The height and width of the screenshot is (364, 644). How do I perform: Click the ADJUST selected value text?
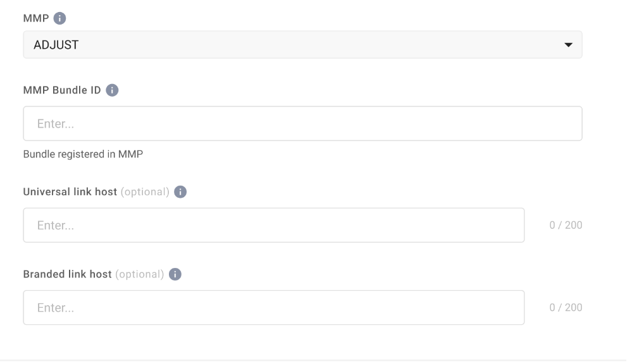56,45
